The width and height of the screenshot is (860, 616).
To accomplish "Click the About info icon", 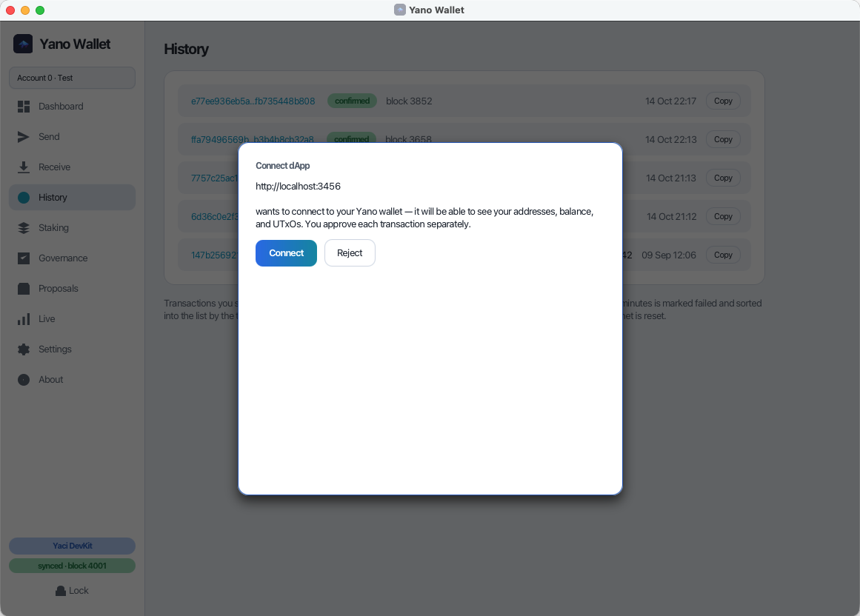I will click(24, 380).
